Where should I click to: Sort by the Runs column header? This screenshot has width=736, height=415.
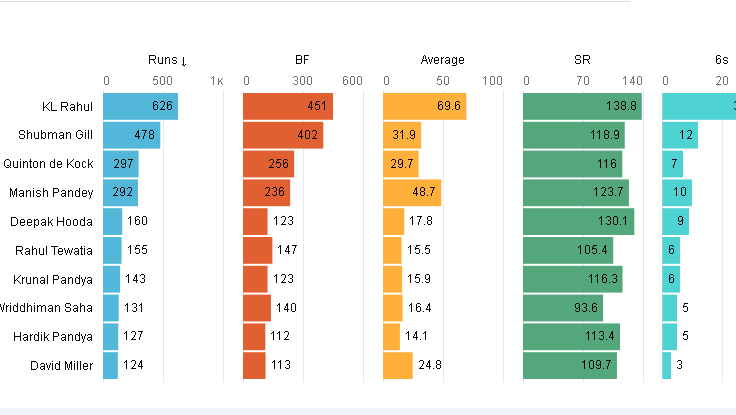(160, 60)
